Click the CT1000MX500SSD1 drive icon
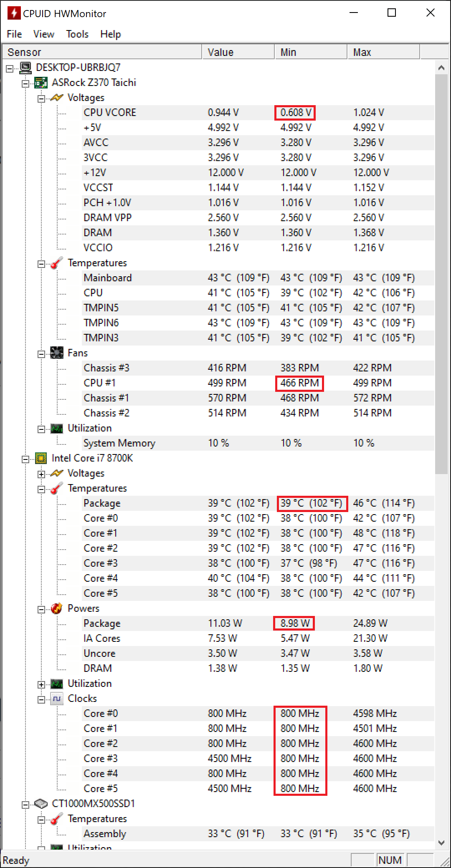 [x=41, y=804]
